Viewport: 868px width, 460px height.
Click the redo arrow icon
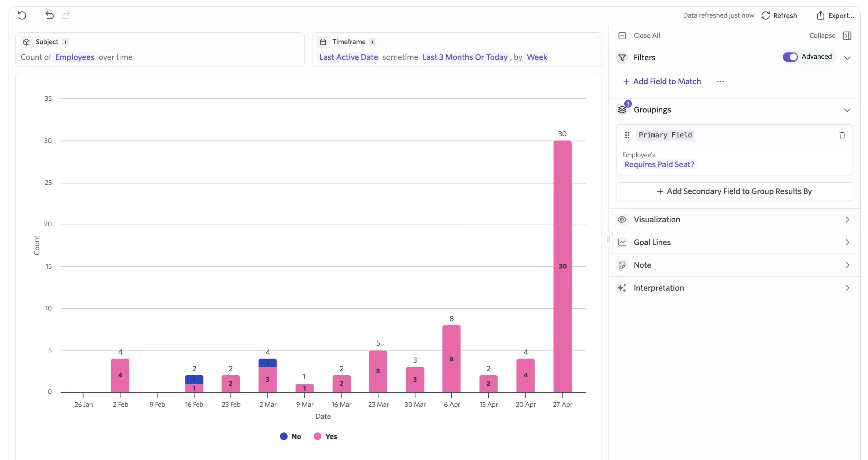click(66, 15)
